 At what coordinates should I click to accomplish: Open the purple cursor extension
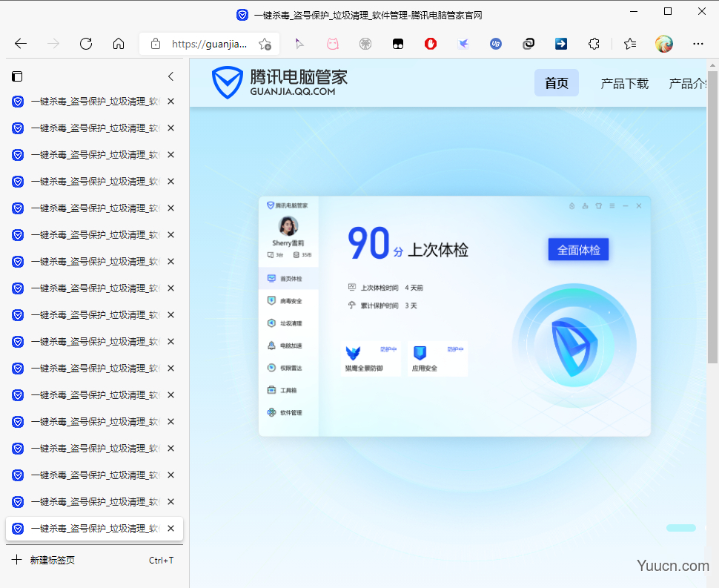(299, 44)
